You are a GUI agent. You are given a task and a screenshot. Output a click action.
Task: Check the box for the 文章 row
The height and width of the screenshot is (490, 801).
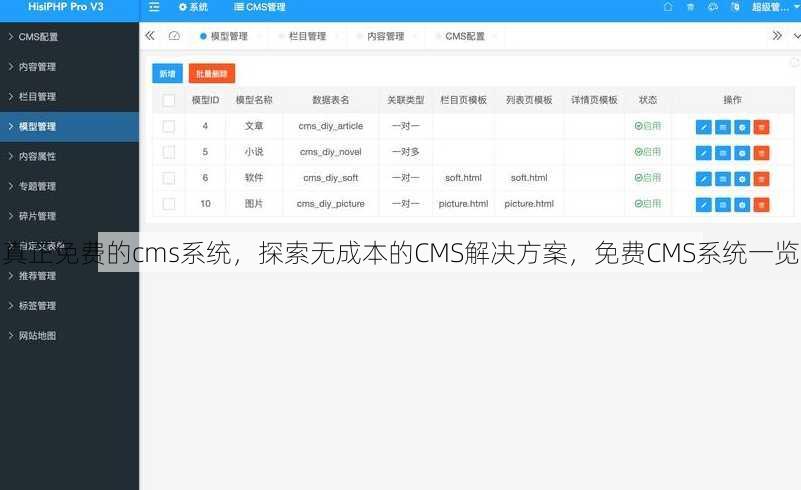tap(169, 126)
